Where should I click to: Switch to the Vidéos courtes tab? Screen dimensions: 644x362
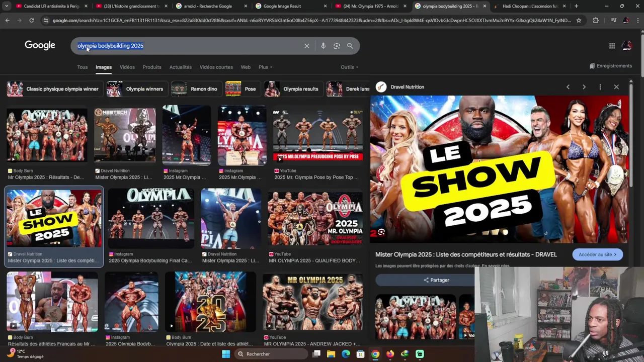pyautogui.click(x=216, y=67)
